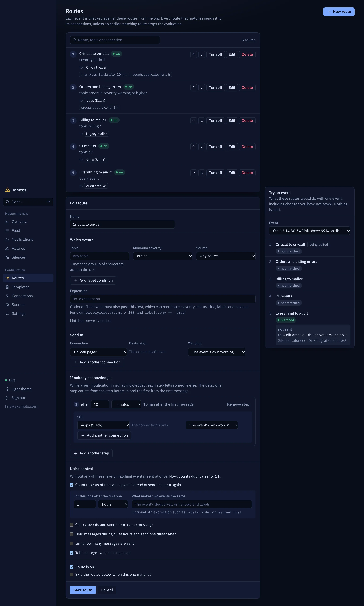Open Minimum severity dropdown

163,256
